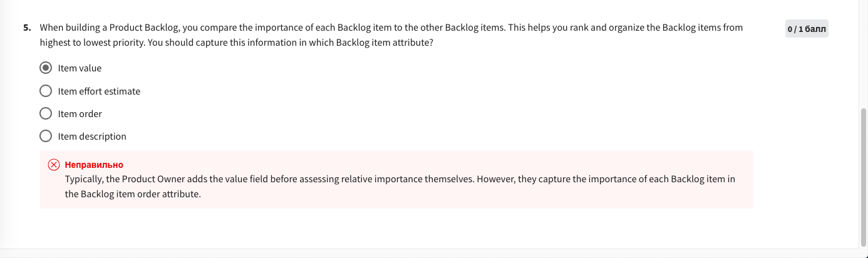Click the 'Item effort estimate' label text
This screenshot has width=868, height=258.
coord(99,91)
